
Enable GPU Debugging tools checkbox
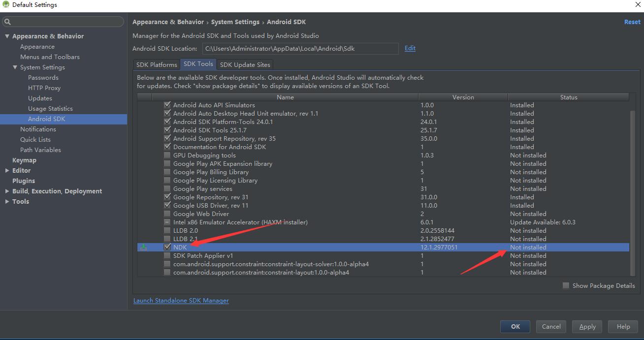(167, 155)
